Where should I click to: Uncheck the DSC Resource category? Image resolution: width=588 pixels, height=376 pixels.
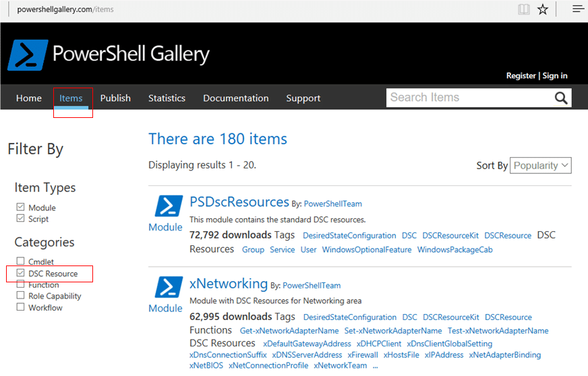21,273
